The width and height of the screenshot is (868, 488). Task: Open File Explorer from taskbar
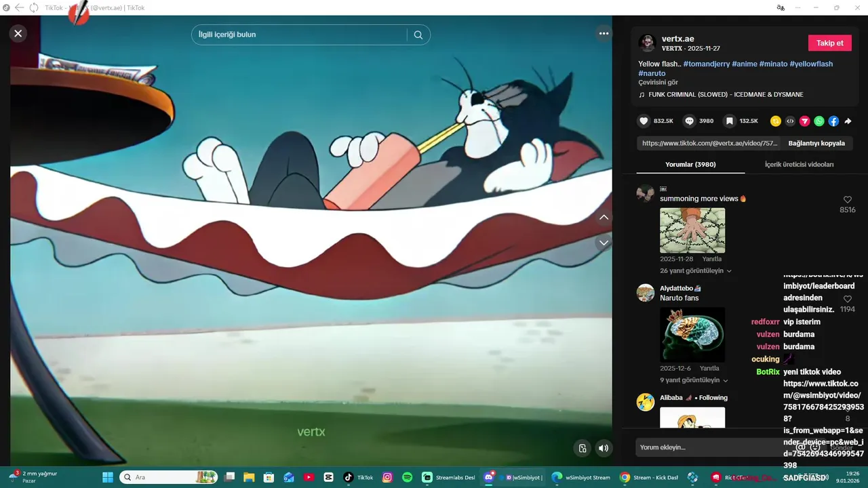pyautogui.click(x=249, y=477)
